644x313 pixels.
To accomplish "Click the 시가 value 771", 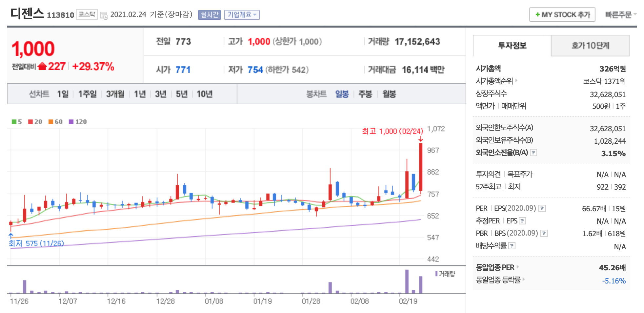I will point(183,70).
